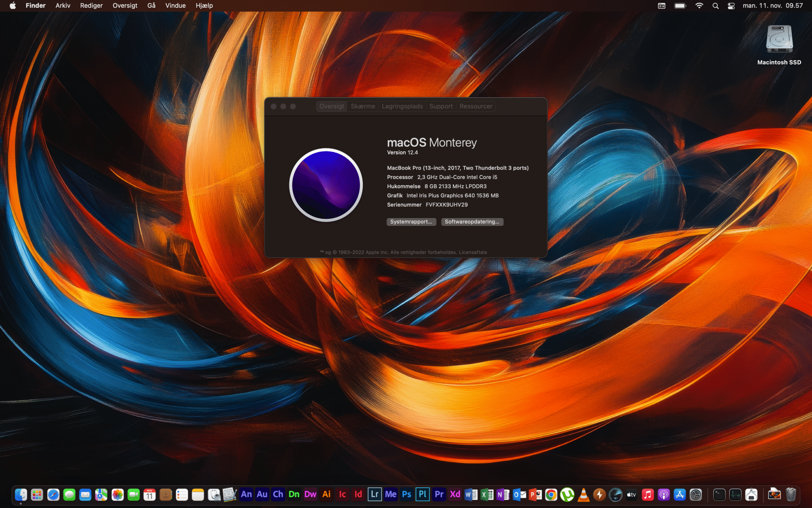
Task: Expand the Arkiv menu
Action: coord(63,6)
